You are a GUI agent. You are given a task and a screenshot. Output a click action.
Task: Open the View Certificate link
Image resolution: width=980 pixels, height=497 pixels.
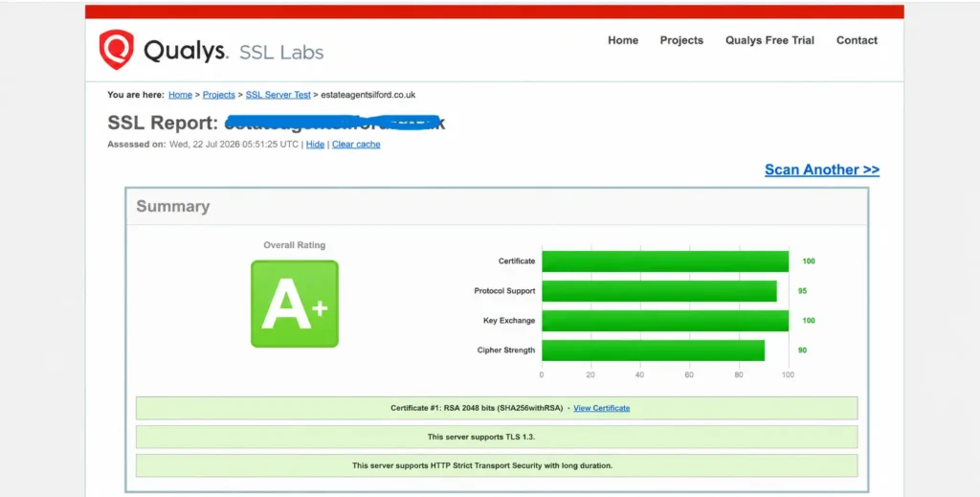(602, 408)
